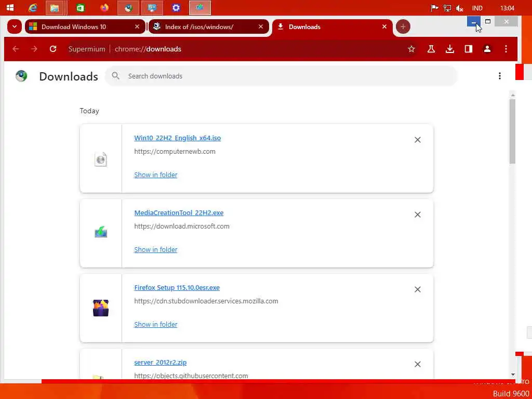
Task: Click the https://computernewb.com source text
Action: point(175,151)
